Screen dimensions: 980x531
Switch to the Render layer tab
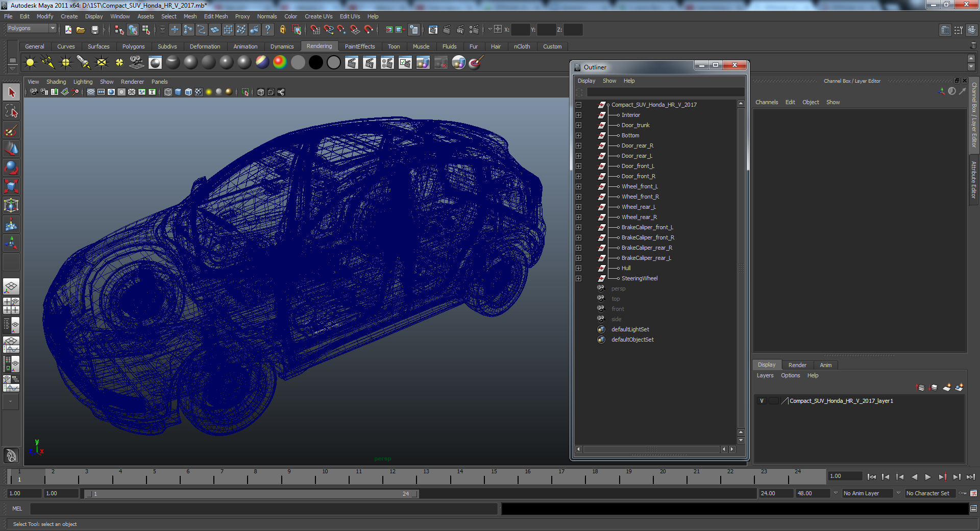797,365
